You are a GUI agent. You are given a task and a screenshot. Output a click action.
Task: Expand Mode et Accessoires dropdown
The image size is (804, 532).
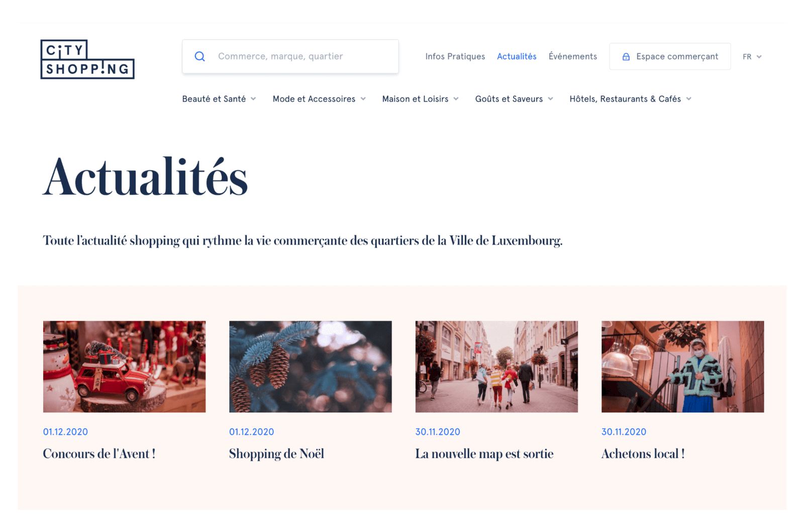(x=319, y=99)
